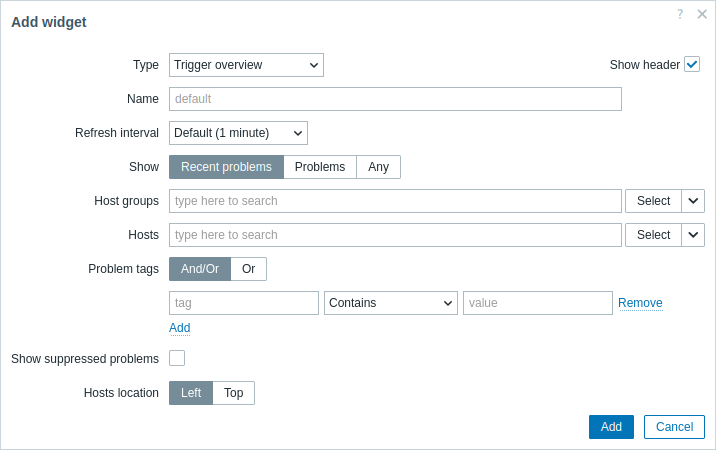Click the Remove tag link
This screenshot has height=450, width=716.
pos(640,303)
